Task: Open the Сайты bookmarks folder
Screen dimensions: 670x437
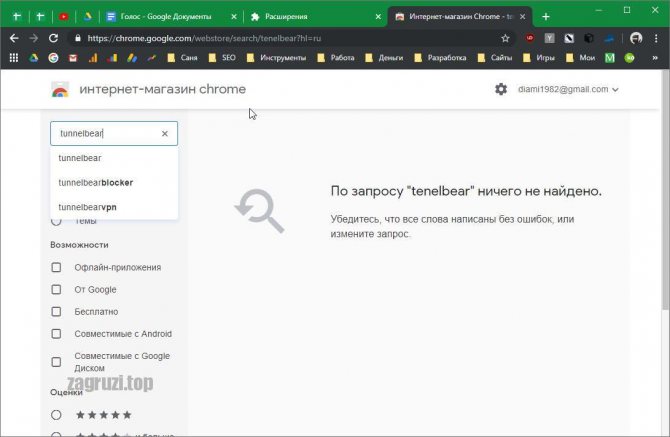Action: point(495,58)
